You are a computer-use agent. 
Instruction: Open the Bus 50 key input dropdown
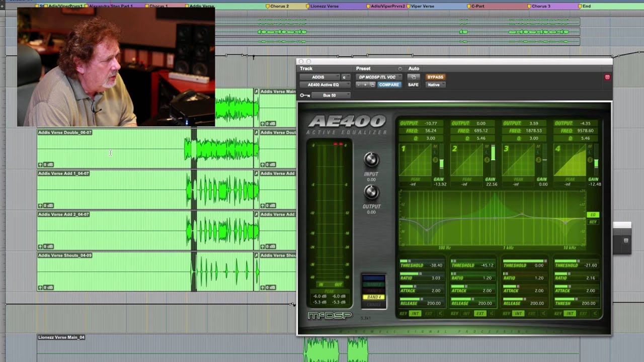pyautogui.click(x=331, y=96)
